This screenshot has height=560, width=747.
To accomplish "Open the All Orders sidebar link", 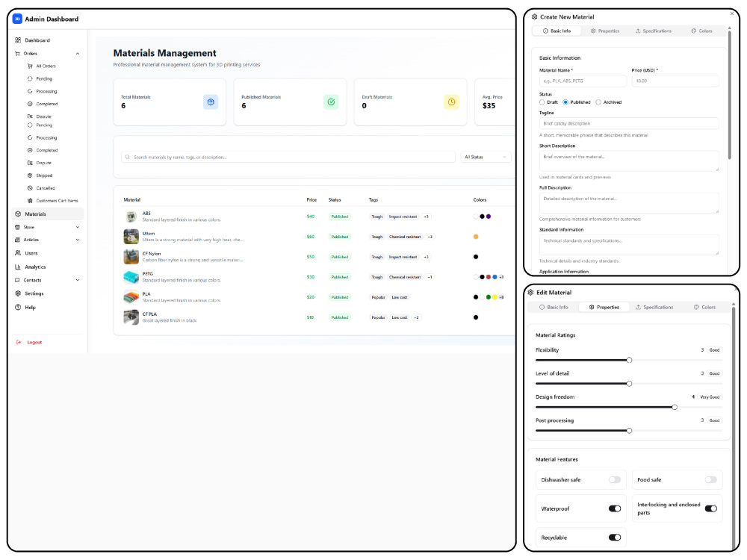I will [x=46, y=66].
